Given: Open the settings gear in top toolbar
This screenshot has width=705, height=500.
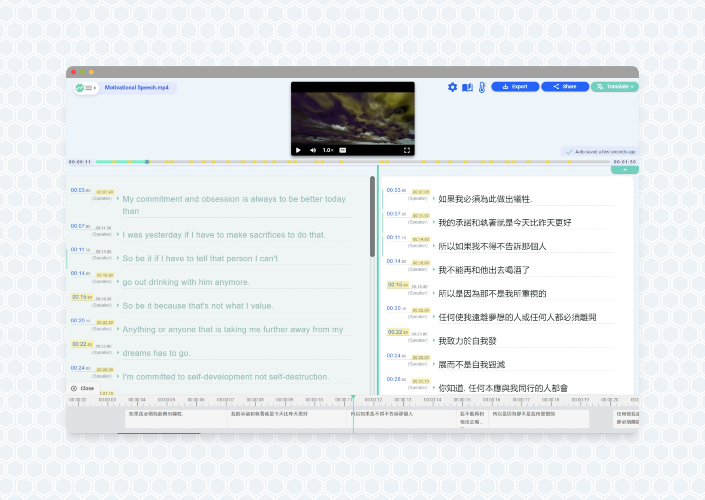Looking at the screenshot, I should pos(452,87).
